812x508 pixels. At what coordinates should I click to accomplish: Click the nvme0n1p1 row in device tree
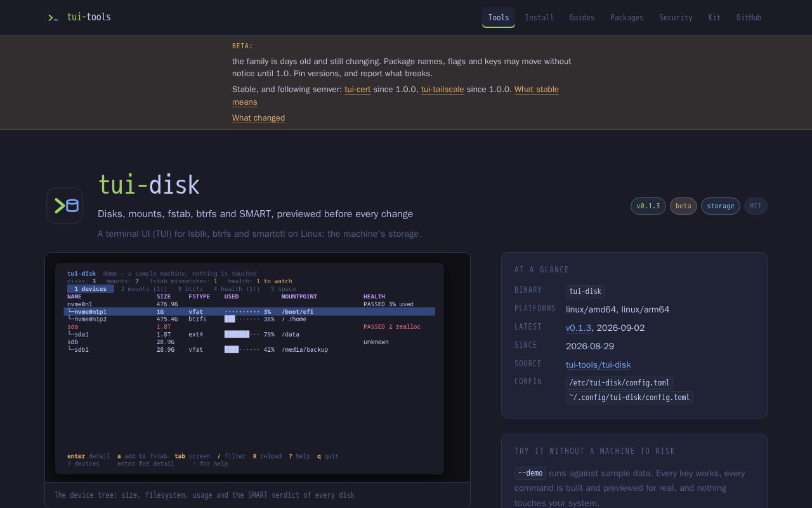point(249,312)
